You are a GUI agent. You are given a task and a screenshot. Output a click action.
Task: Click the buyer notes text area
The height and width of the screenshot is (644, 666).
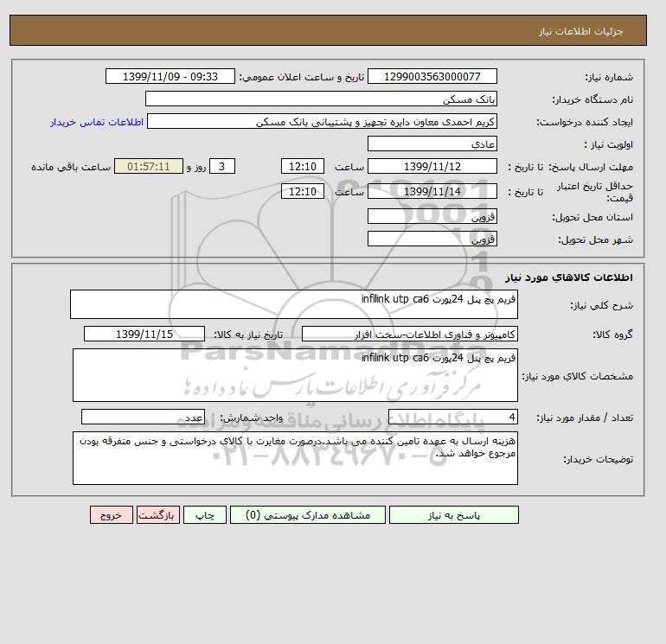tap(295, 458)
